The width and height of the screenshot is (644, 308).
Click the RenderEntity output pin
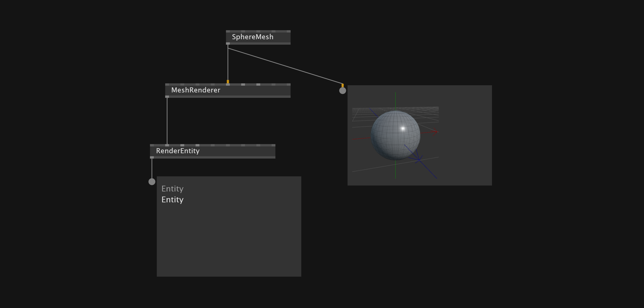pyautogui.click(x=152, y=157)
